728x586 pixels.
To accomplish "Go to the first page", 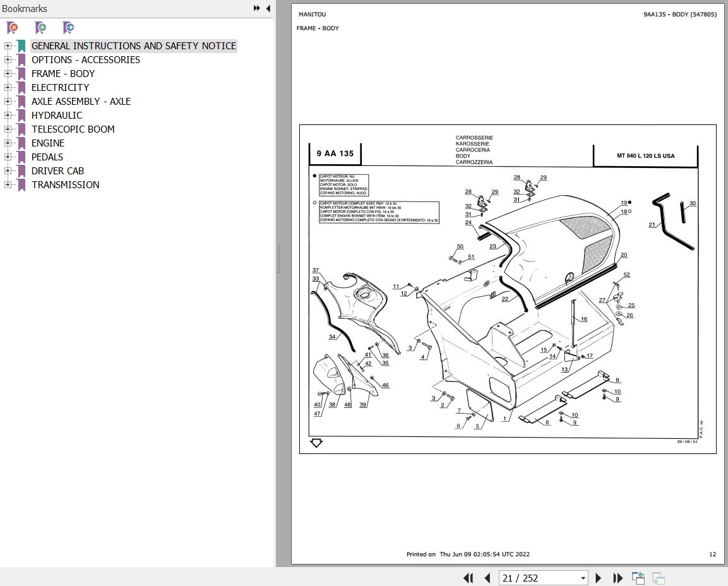I will tap(468, 578).
